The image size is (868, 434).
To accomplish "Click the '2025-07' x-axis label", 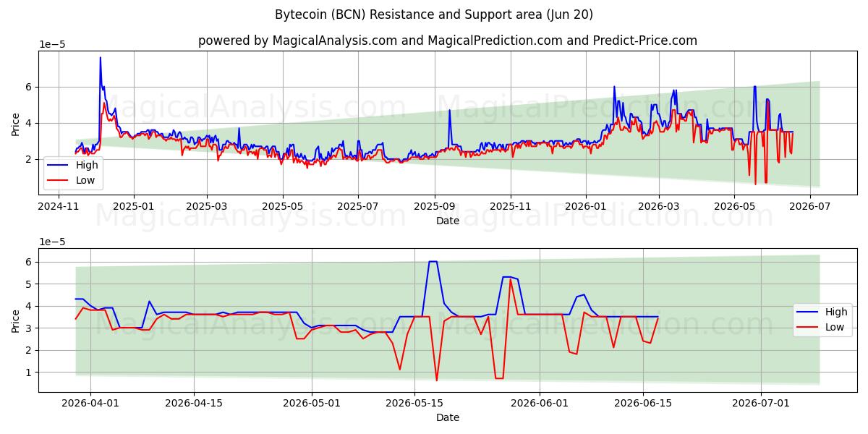I will pos(358,206).
